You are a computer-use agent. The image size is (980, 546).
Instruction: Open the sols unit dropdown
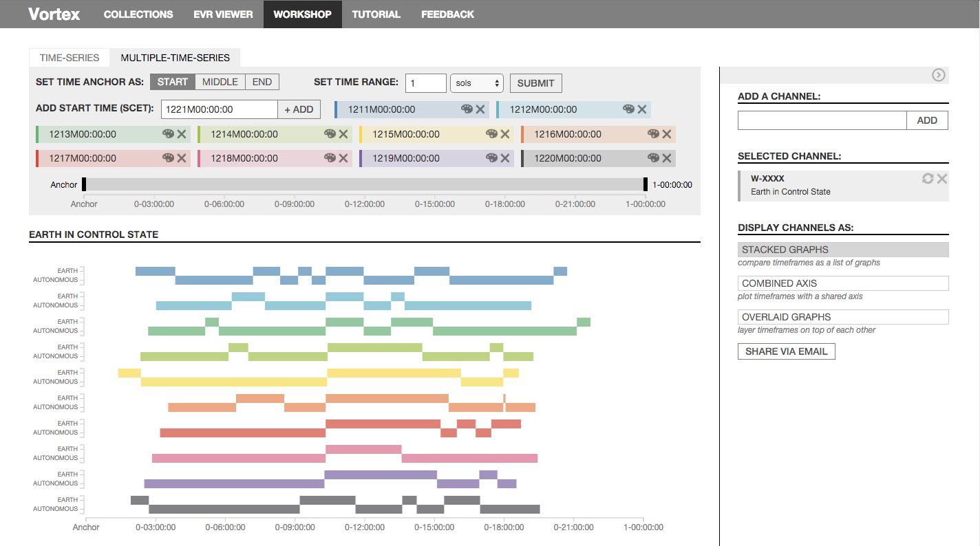pyautogui.click(x=477, y=83)
